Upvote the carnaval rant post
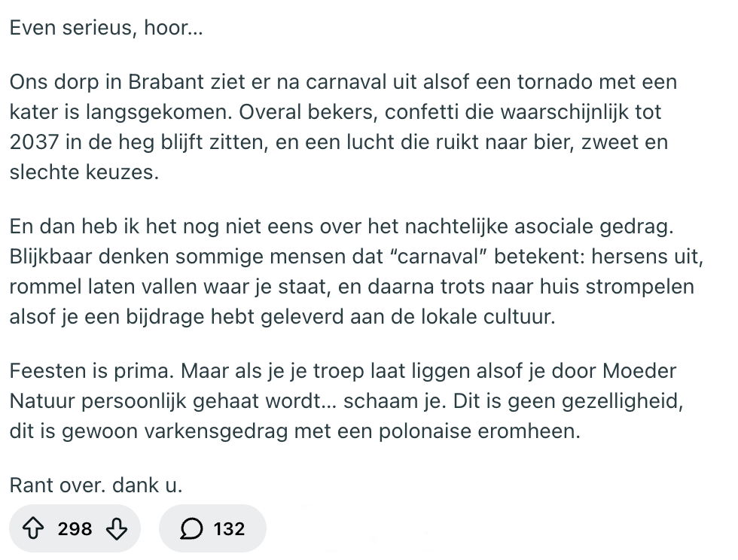 (34, 529)
